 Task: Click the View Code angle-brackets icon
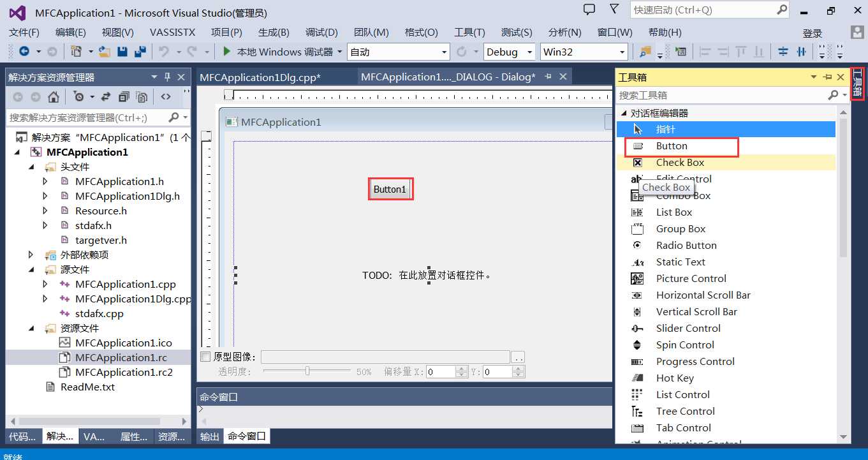point(166,97)
